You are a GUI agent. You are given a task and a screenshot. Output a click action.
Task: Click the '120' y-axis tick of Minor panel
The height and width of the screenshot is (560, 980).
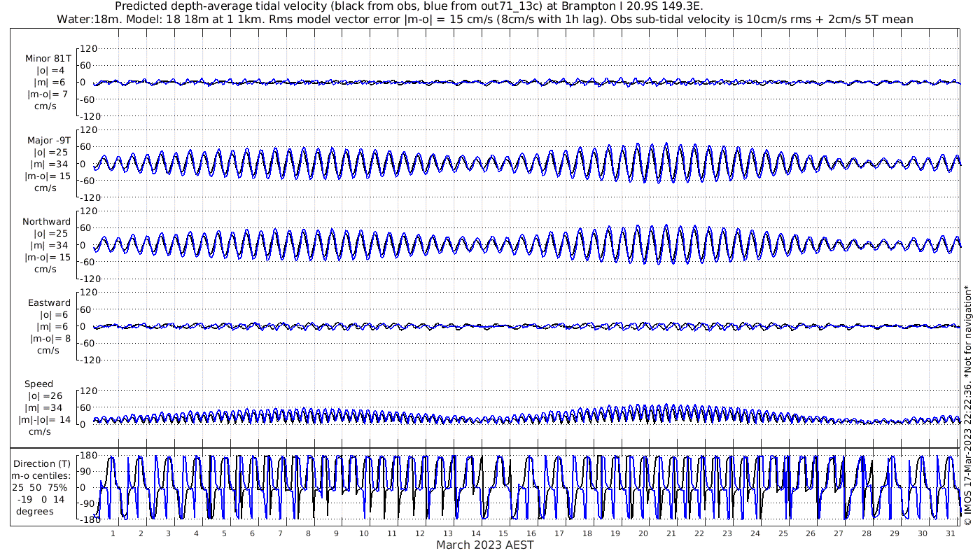click(89, 48)
